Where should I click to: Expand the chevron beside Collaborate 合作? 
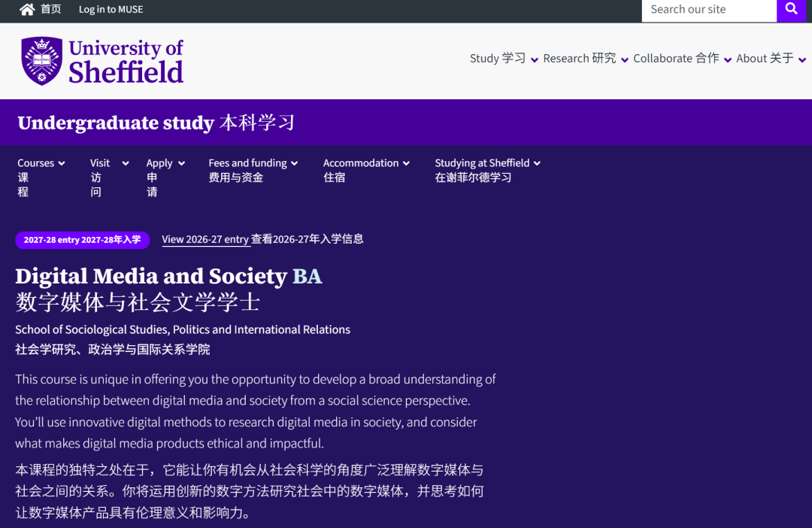(x=728, y=60)
